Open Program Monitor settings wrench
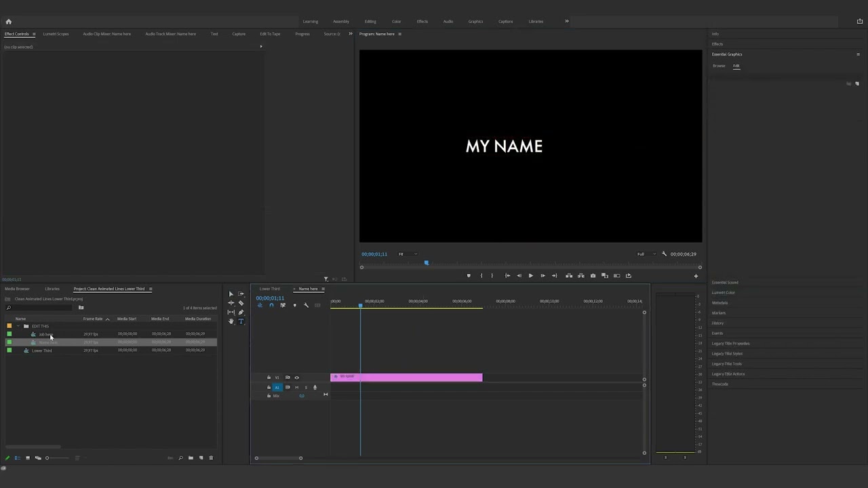This screenshot has width=868, height=488. pos(664,254)
